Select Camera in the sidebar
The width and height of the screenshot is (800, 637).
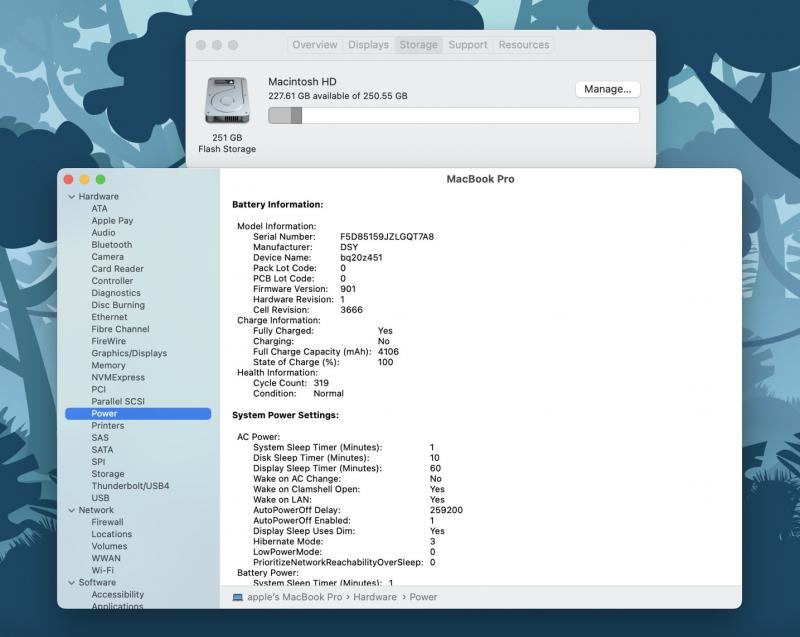(x=108, y=257)
